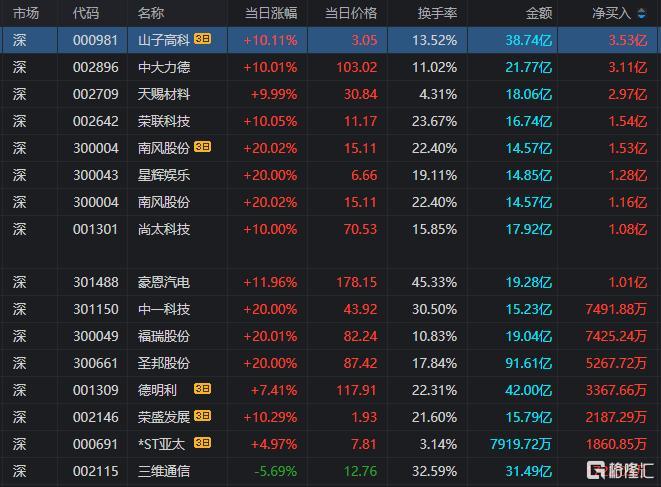The height and width of the screenshot is (487, 661).
Task: Open stock *ST亚大
Action: pyautogui.click(x=161, y=444)
